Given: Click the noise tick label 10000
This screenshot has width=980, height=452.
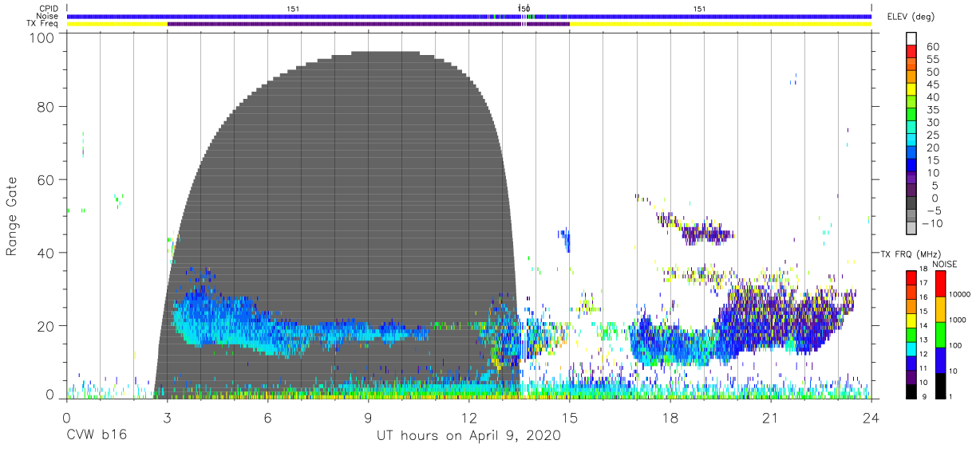Looking at the screenshot, I should 959,295.
